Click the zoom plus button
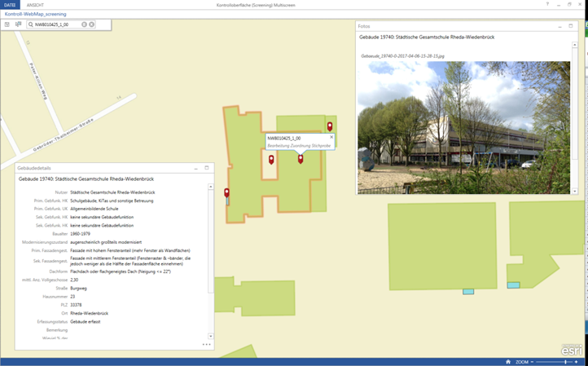Viewport: 588px width, 366px height. [577, 362]
